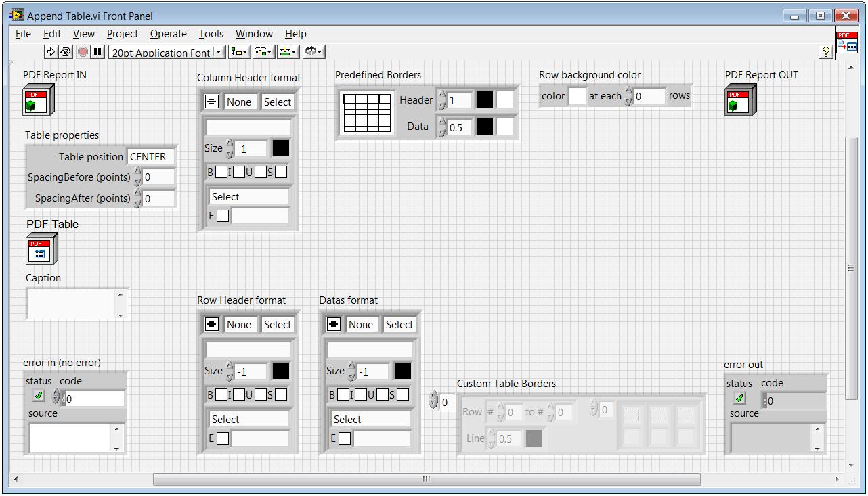
Task: Open the Align Objects toolbar dropdown
Action: click(239, 51)
